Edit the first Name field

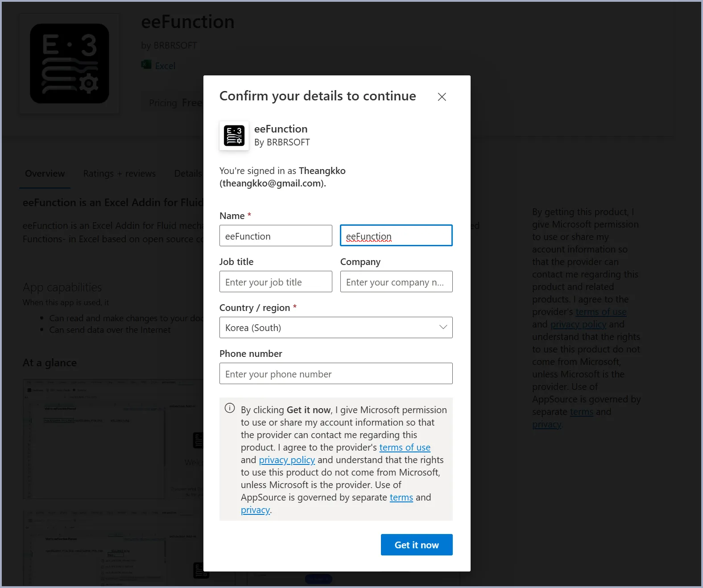pos(276,236)
